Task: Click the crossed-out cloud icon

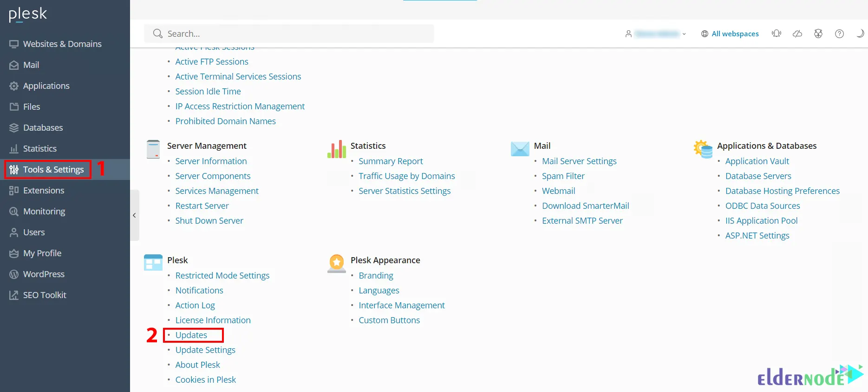Action: (x=797, y=33)
